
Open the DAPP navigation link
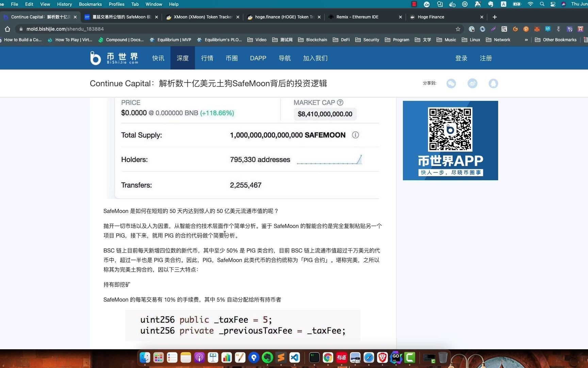258,58
